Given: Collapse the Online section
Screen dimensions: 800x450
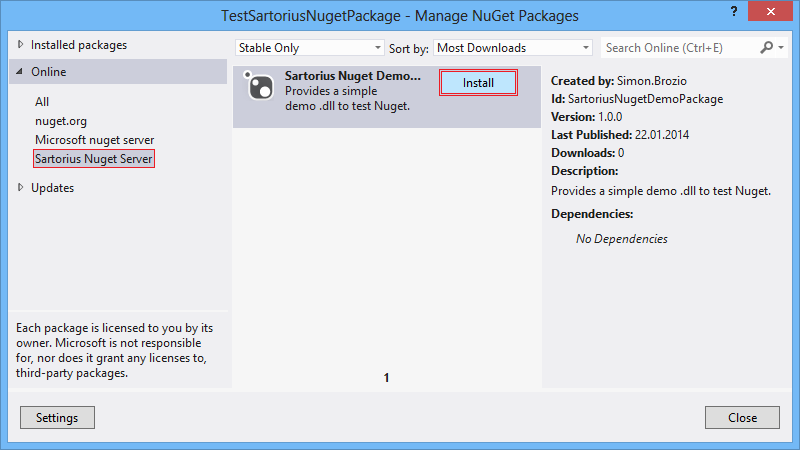Looking at the screenshot, I should click(x=19, y=72).
